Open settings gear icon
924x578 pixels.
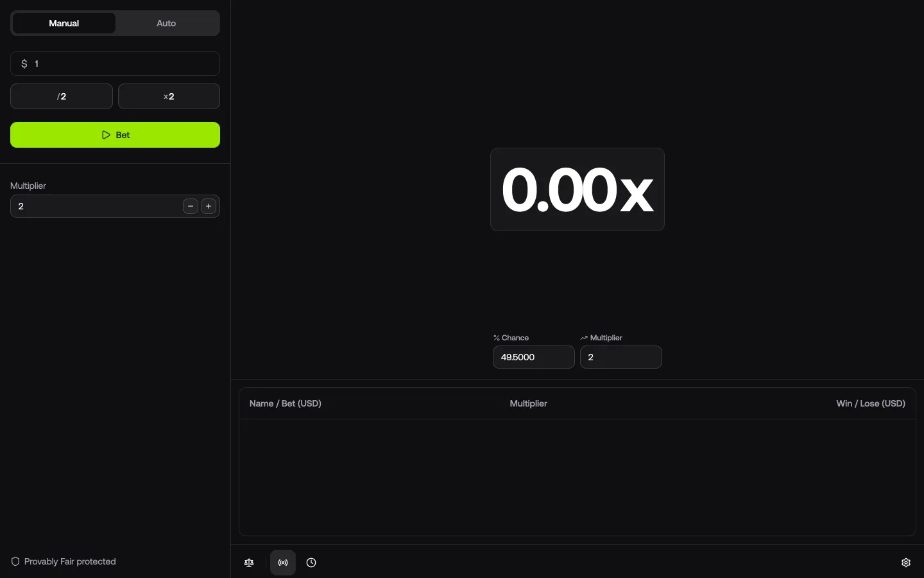(x=906, y=563)
